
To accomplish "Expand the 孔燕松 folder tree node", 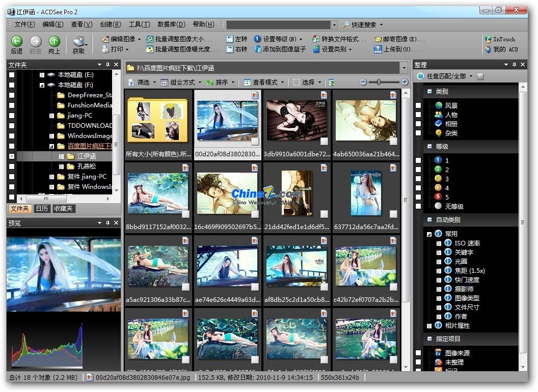I will pyautogui.click(x=61, y=166).
